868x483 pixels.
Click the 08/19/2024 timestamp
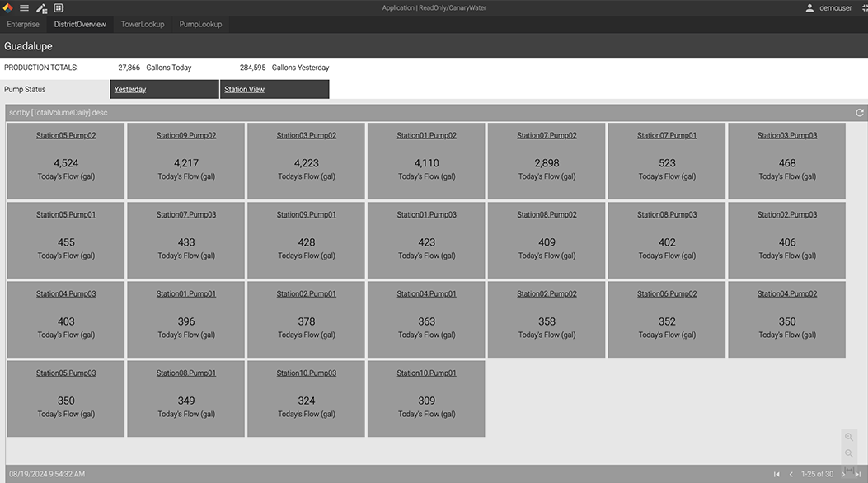(47, 474)
